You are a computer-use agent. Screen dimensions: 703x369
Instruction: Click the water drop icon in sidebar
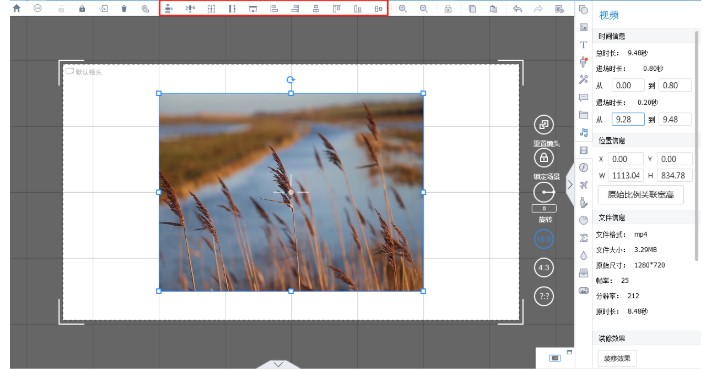(583, 255)
